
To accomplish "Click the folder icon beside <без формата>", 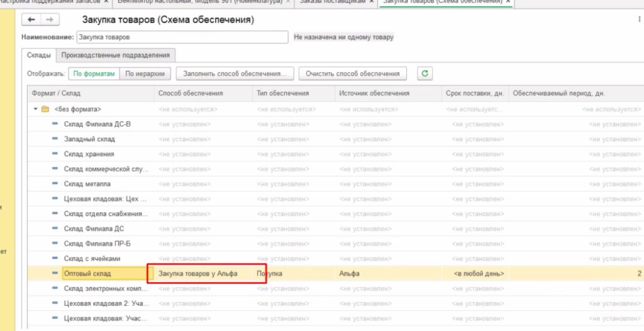I will 45,109.
